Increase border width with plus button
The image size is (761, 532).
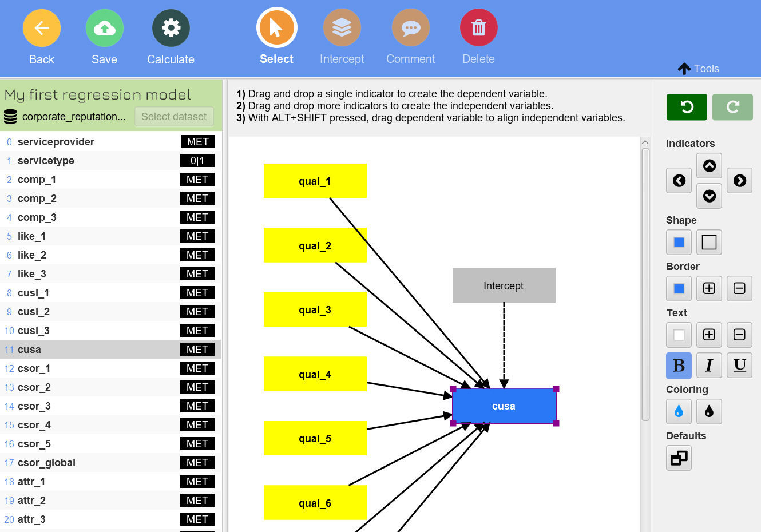(709, 288)
